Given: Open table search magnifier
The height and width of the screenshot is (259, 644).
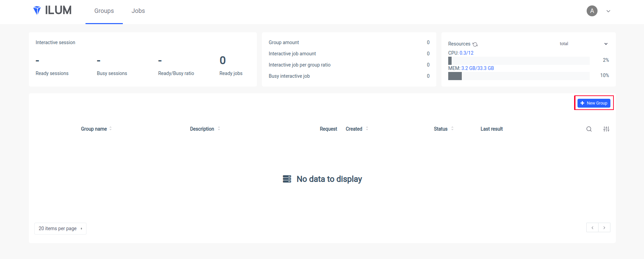Looking at the screenshot, I should (589, 129).
